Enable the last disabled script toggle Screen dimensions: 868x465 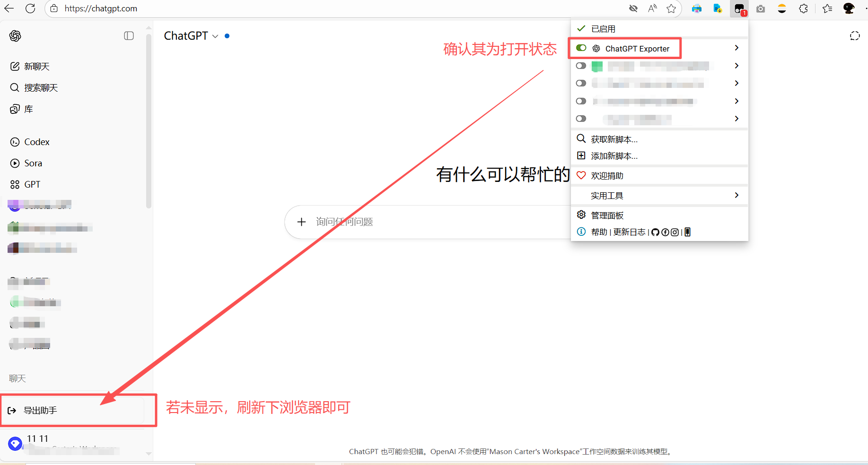tap(581, 119)
